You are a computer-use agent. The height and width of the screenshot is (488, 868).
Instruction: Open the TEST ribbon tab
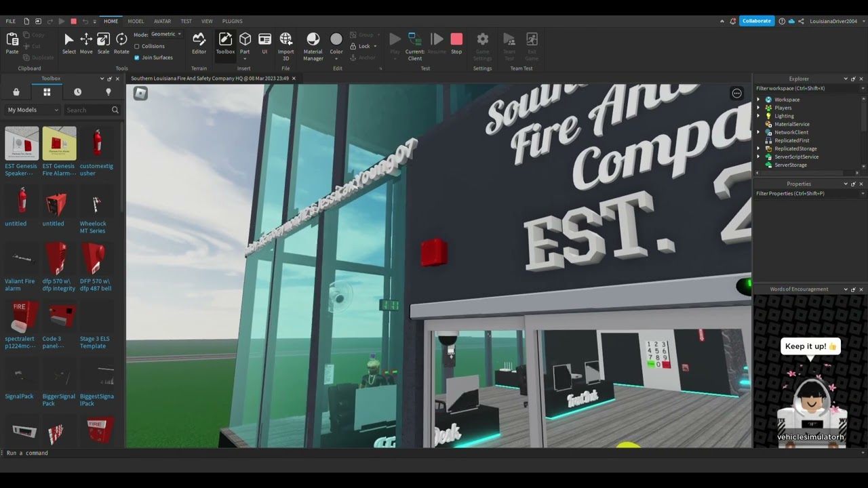click(x=186, y=21)
